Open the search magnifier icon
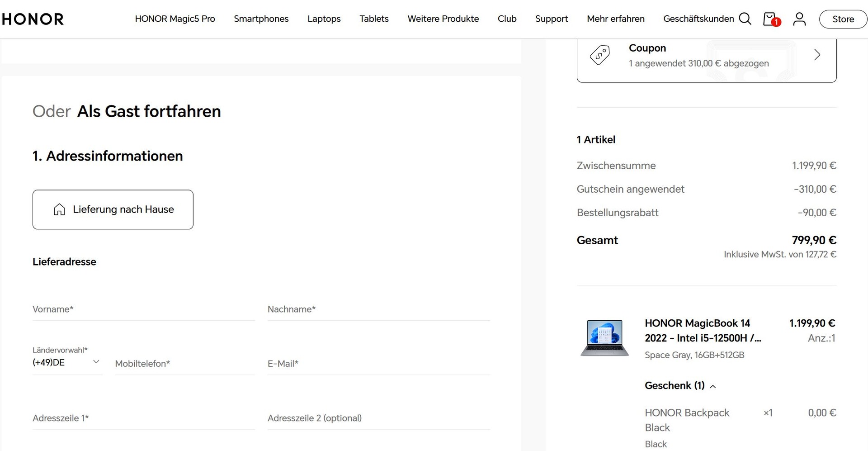 click(745, 19)
